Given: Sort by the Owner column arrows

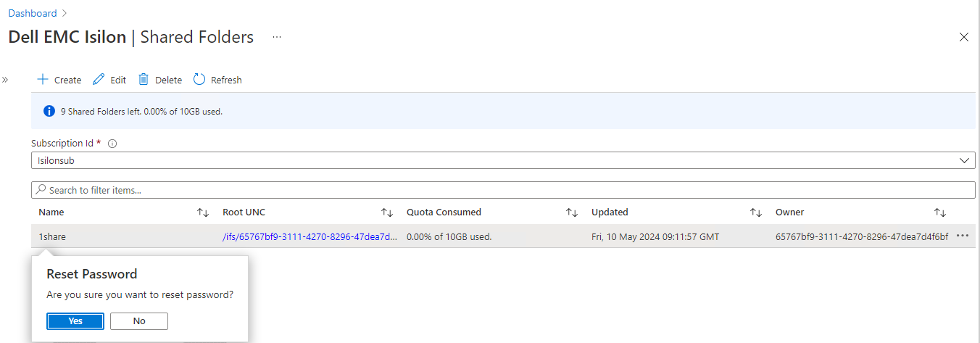Looking at the screenshot, I should pyautogui.click(x=940, y=212).
